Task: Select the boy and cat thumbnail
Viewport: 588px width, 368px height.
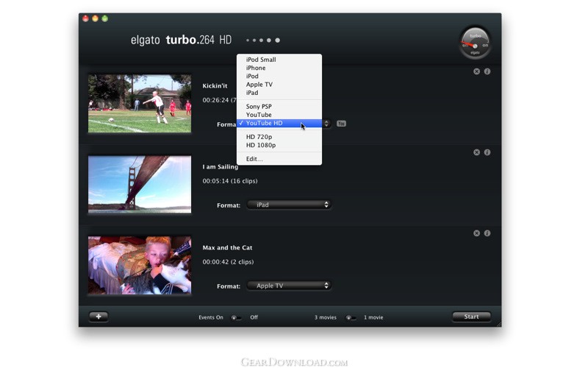Action: coord(140,265)
